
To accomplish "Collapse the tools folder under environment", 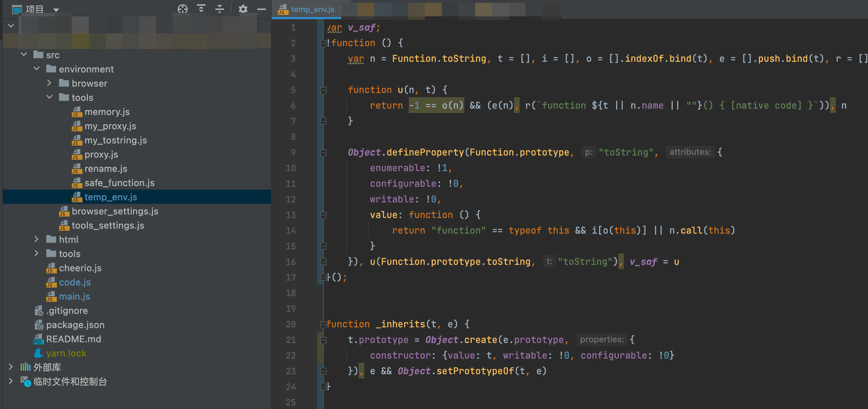I will click(x=49, y=97).
